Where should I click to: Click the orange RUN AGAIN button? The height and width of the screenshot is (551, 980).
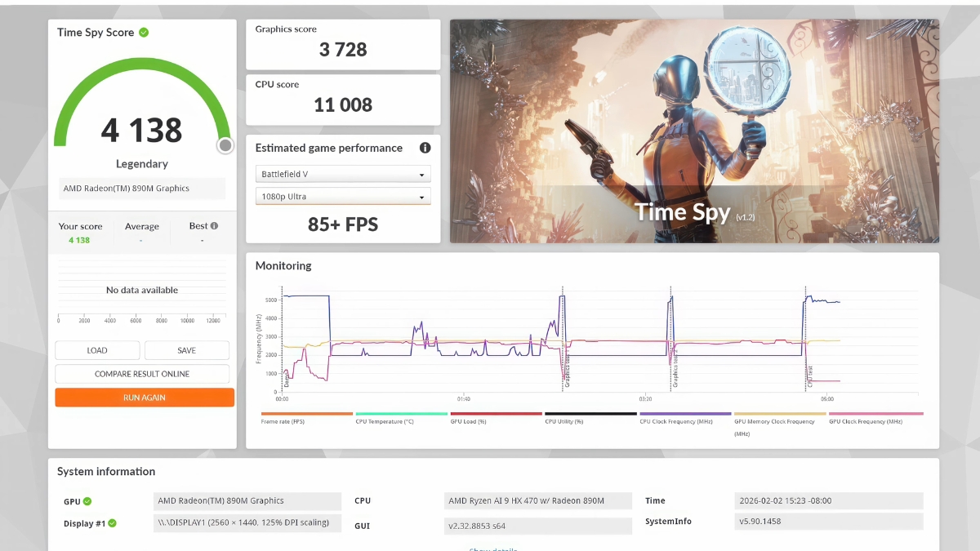pyautogui.click(x=145, y=398)
